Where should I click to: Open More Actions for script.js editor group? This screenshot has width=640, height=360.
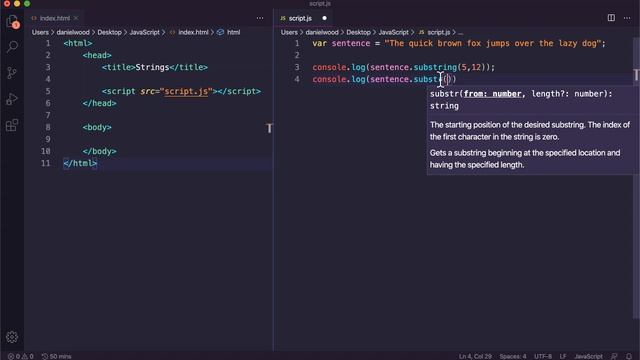click(x=627, y=18)
